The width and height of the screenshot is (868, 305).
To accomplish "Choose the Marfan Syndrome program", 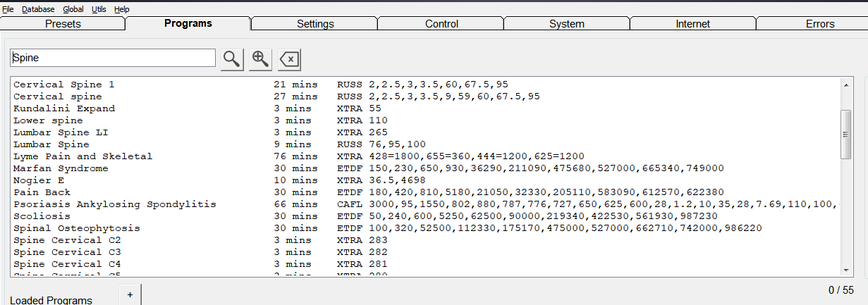I will [426, 168].
